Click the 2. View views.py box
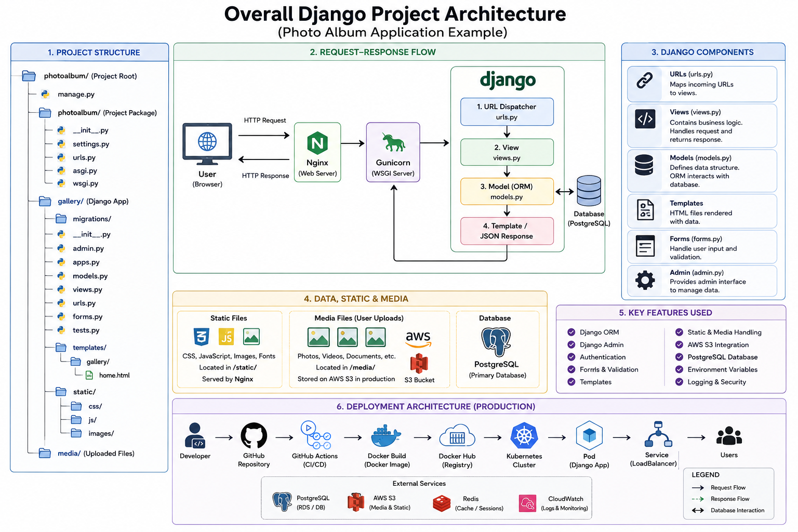 507,152
